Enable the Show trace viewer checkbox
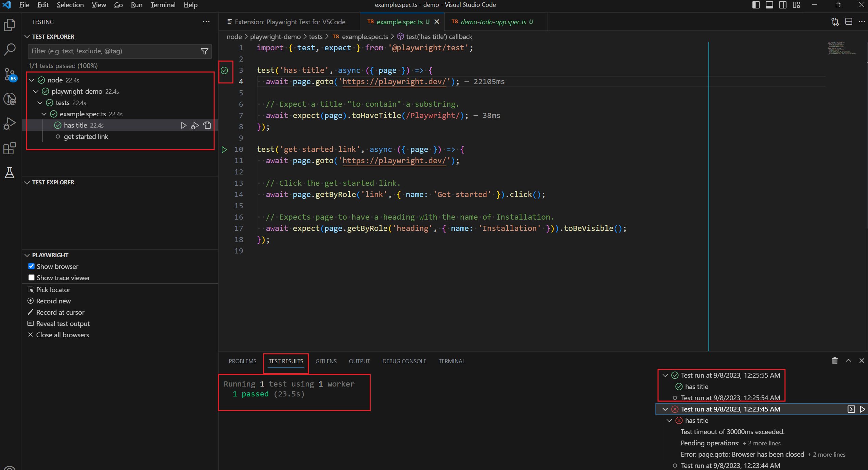 pyautogui.click(x=31, y=277)
